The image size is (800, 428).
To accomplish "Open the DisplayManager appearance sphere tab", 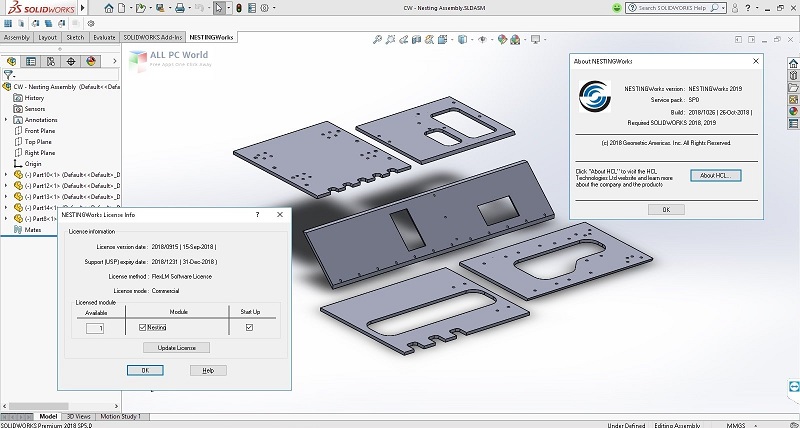I will coord(90,60).
